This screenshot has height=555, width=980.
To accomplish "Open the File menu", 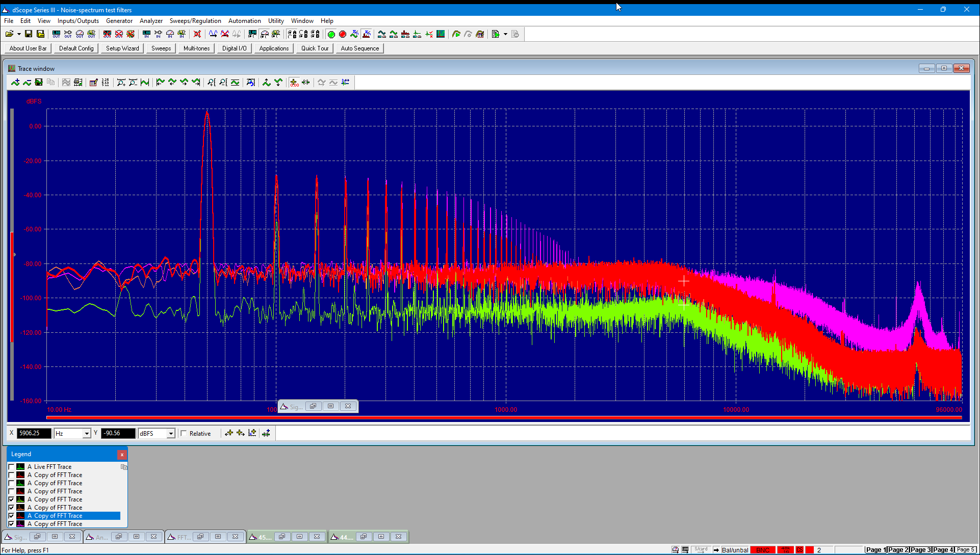I will point(9,21).
